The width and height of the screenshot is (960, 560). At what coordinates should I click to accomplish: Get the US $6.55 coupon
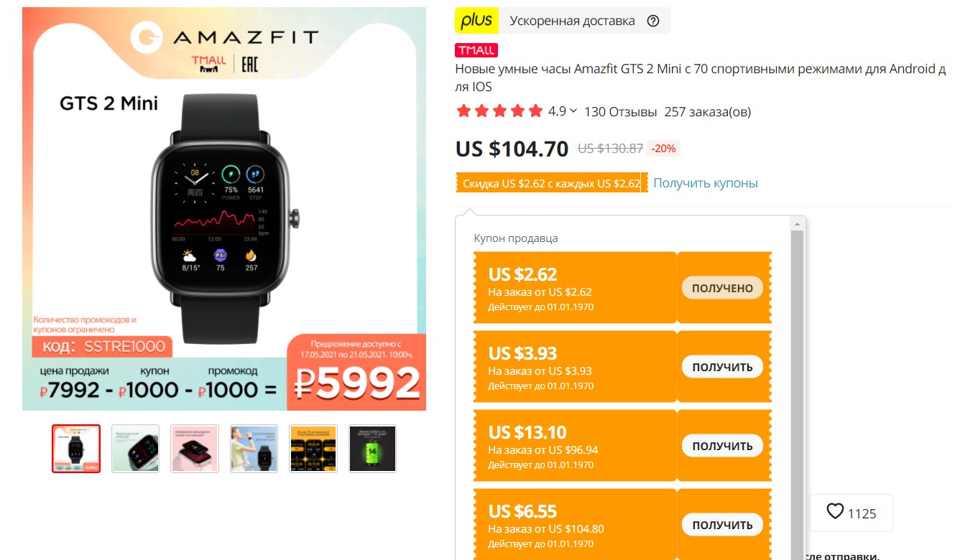coord(722,525)
